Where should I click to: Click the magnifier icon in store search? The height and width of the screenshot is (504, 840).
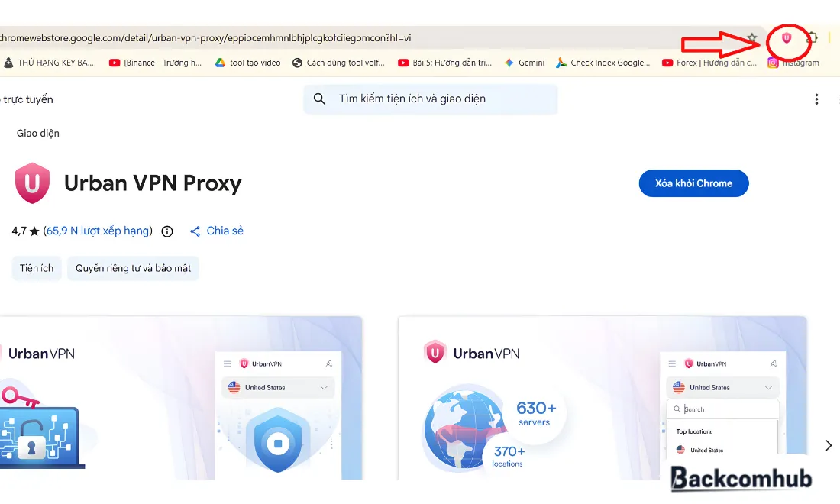click(319, 99)
